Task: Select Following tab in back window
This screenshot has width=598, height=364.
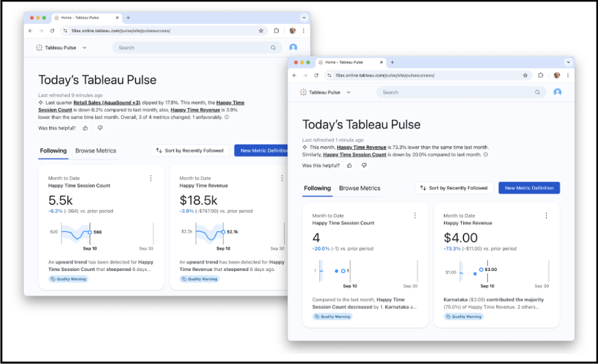Action: [x=53, y=151]
